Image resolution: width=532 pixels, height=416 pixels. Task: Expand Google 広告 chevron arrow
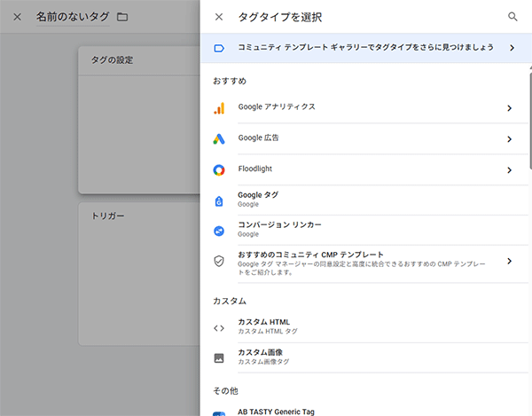point(509,139)
